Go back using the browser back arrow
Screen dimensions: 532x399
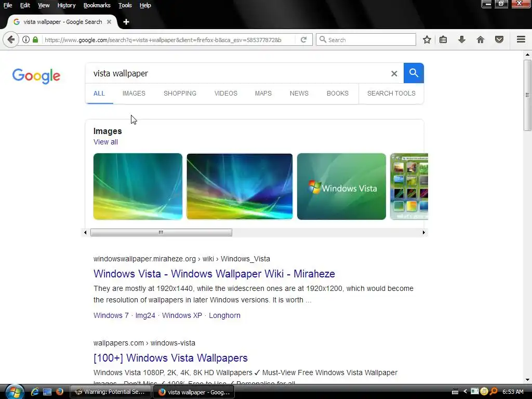coord(11,39)
